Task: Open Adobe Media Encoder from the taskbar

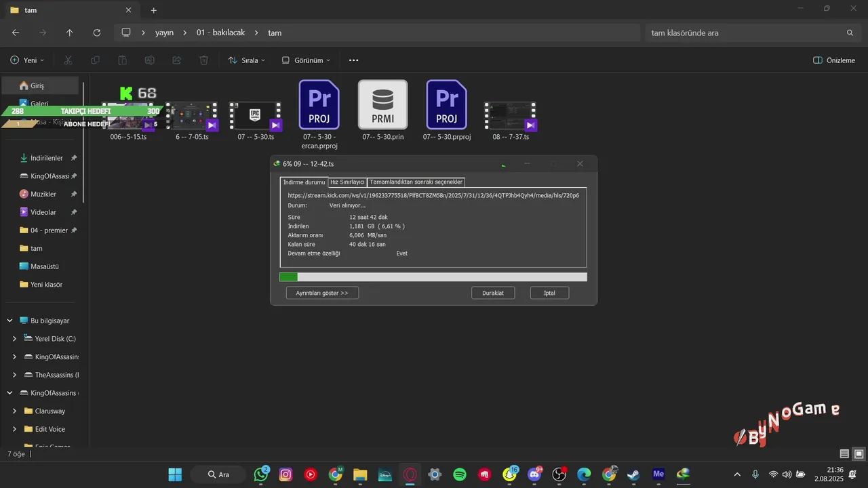Action: point(658,474)
